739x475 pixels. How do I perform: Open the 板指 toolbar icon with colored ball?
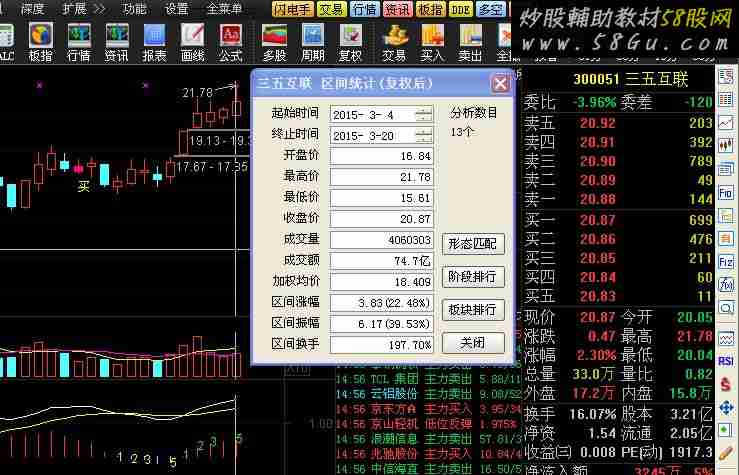tap(41, 42)
